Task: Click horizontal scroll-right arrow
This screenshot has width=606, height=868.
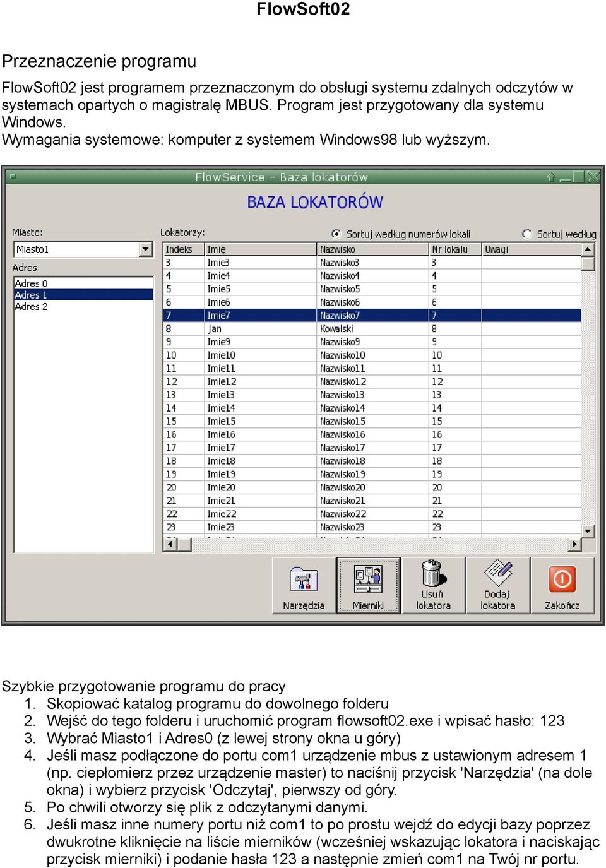Action: click(575, 544)
